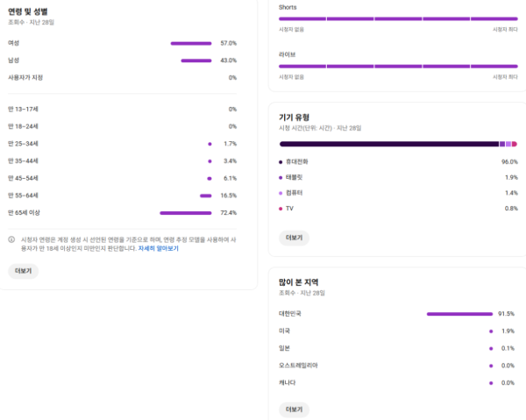Click the 기기 유형 heading

tap(294, 117)
